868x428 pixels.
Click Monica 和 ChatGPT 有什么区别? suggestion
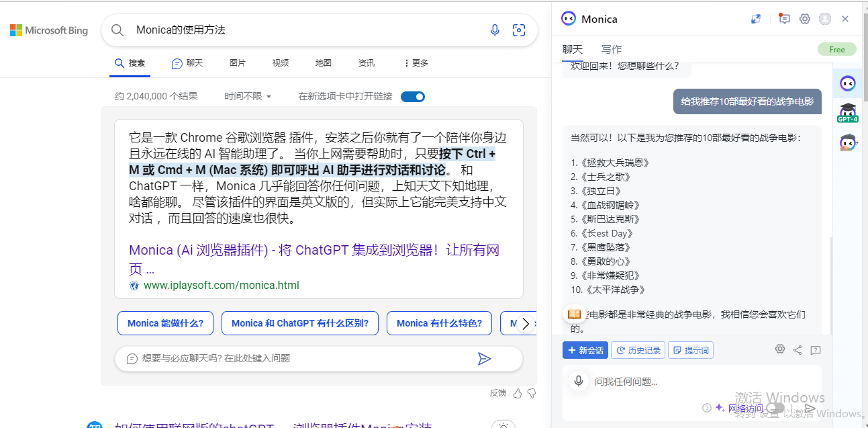click(x=300, y=323)
